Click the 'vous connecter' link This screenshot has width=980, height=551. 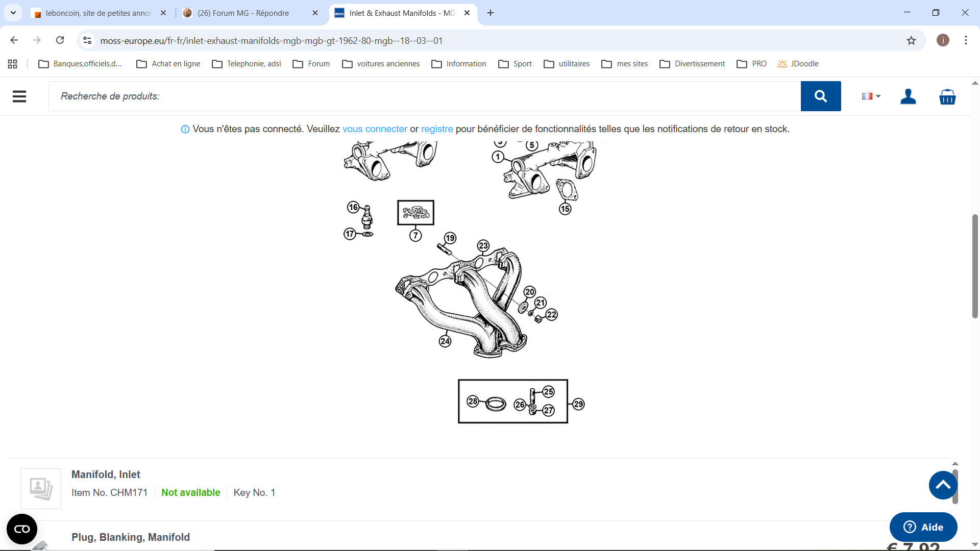375,129
